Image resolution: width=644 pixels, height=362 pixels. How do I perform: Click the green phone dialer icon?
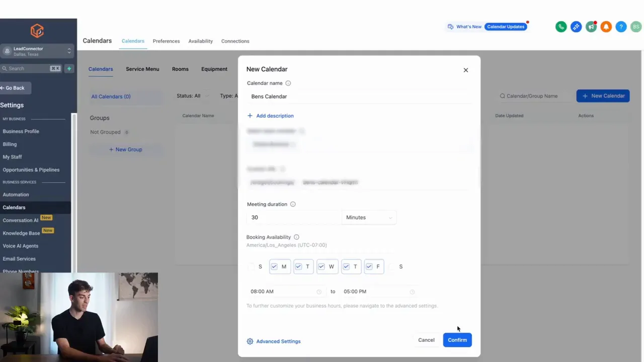561,27
